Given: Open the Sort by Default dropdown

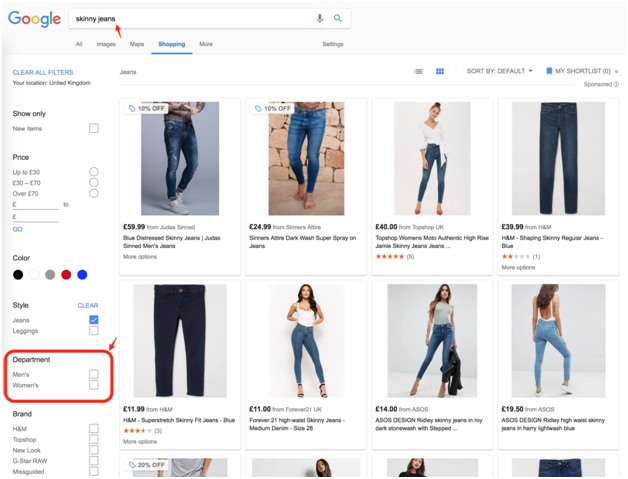Looking at the screenshot, I should coord(499,71).
